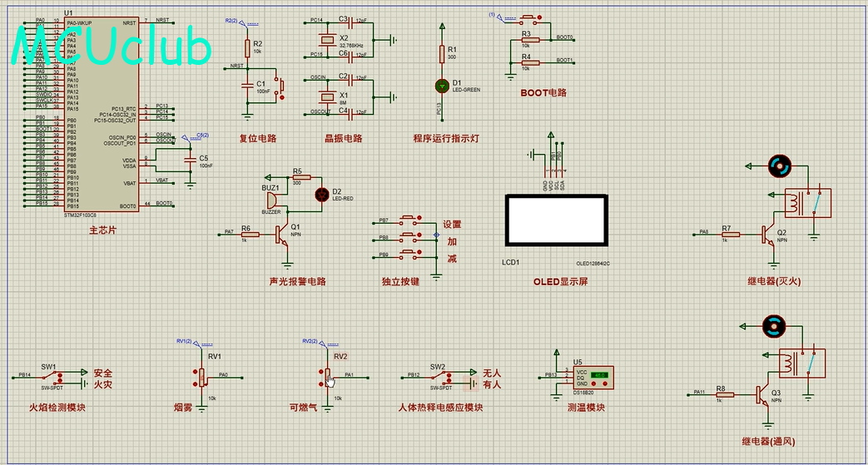
Task: Select the BUZ1 buzzer component
Action: 272,200
